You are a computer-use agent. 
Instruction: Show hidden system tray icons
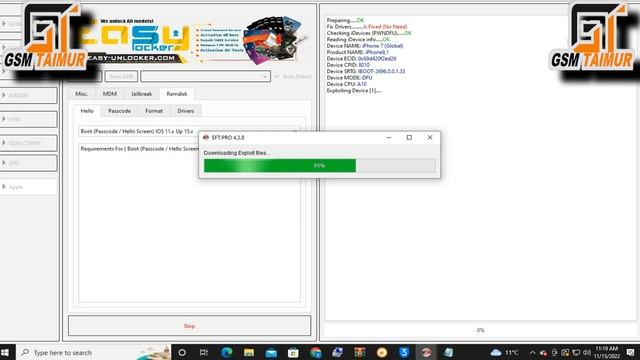click(532, 352)
